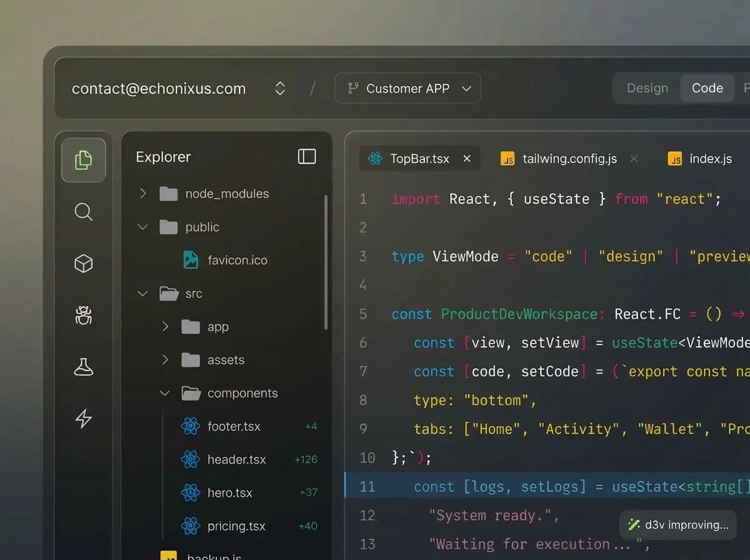
Task: Click the d3v improving status button
Action: pyautogui.click(x=678, y=525)
